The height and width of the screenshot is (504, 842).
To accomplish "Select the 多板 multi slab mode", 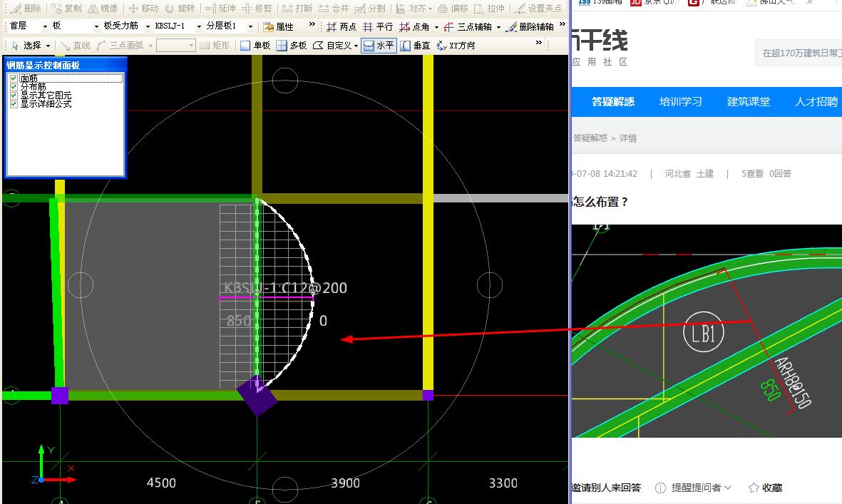I will (x=292, y=46).
